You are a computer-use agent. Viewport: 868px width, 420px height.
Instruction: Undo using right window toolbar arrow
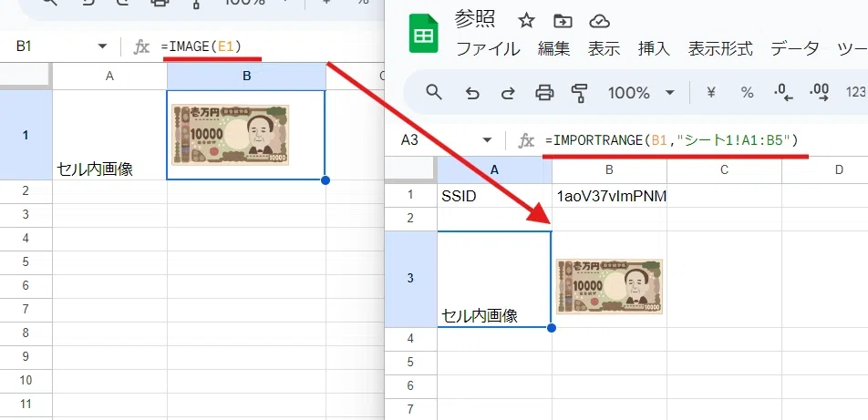[x=472, y=93]
